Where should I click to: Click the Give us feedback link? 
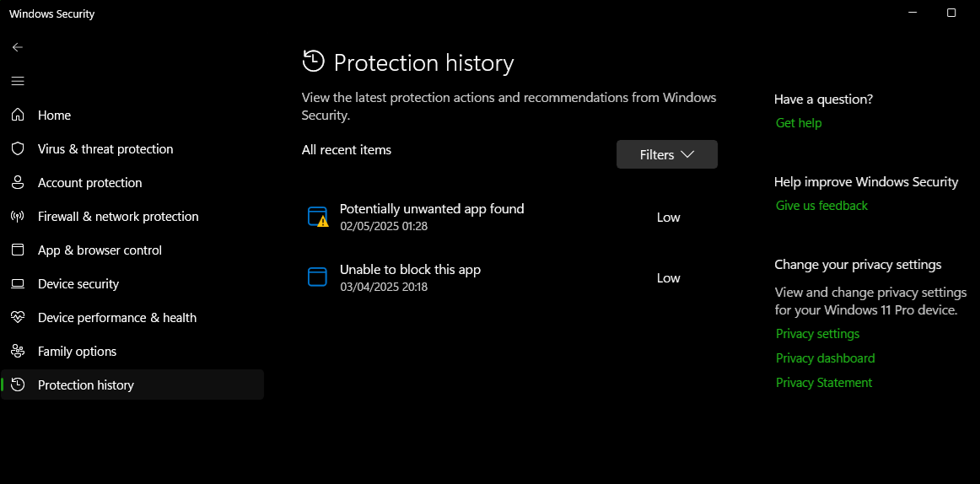[821, 206]
